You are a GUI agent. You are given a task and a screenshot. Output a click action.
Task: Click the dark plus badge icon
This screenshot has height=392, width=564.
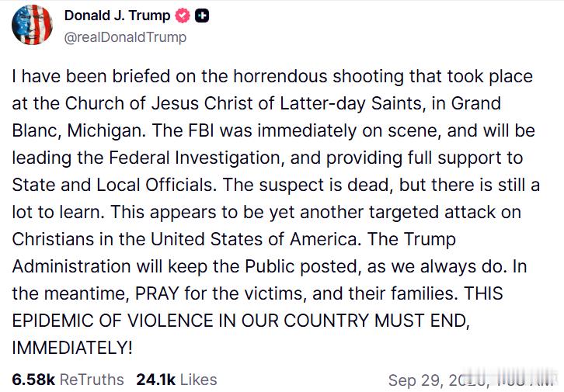click(202, 16)
